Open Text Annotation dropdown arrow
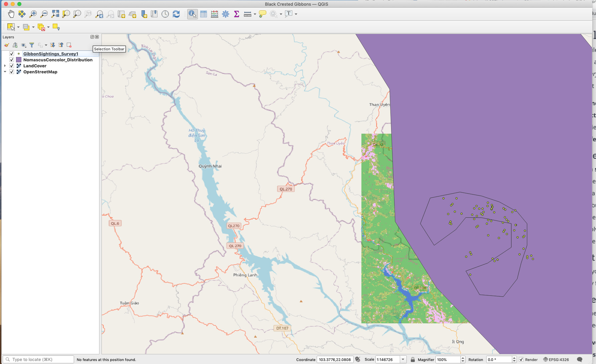This screenshot has height=364, width=596. [296, 14]
